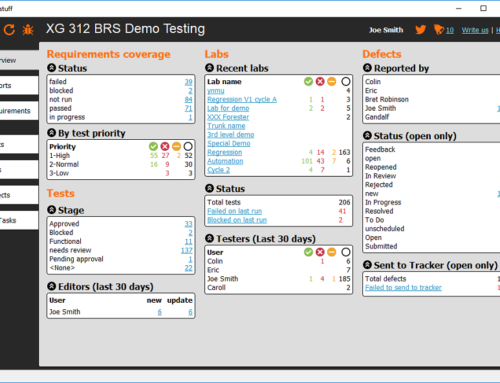This screenshot has width=500, height=383.
Task: Select the Reports sidebar tab
Action: point(19,85)
